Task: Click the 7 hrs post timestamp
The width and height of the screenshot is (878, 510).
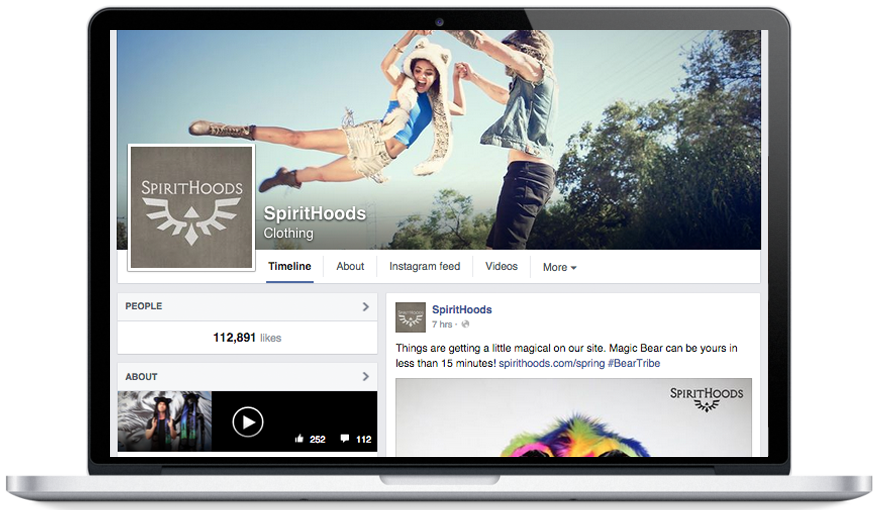Action: tap(442, 325)
